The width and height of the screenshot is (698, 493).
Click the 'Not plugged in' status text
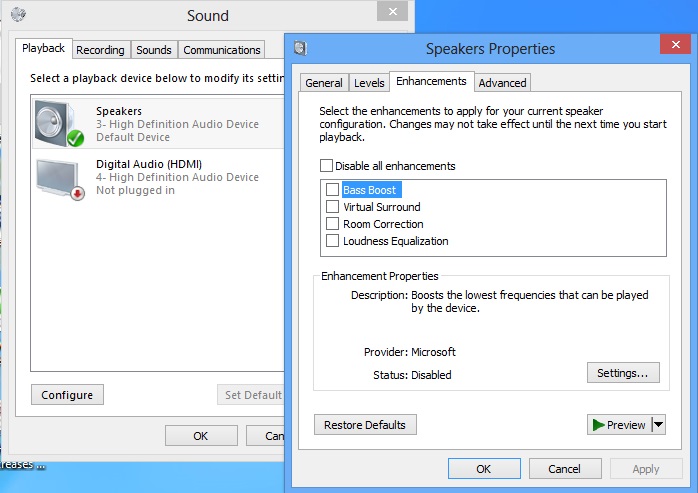click(x=135, y=191)
